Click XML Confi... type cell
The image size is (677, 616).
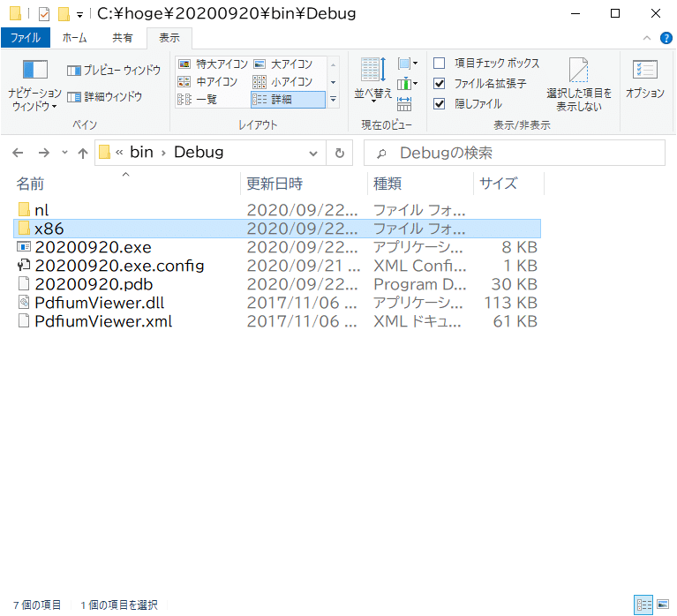pyautogui.click(x=419, y=266)
